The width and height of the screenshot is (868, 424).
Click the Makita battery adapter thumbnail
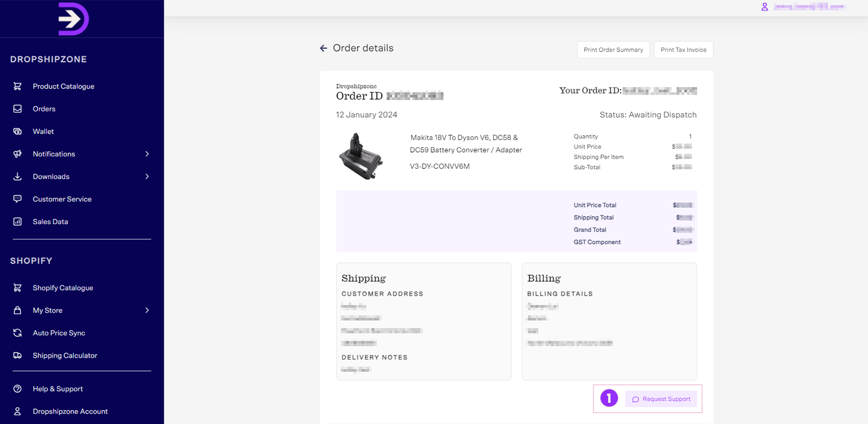point(361,156)
